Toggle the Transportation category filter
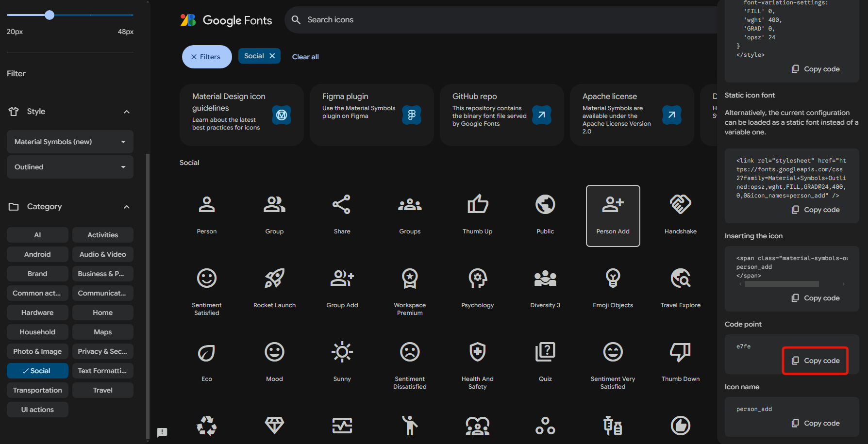This screenshot has width=868, height=444. [37, 390]
